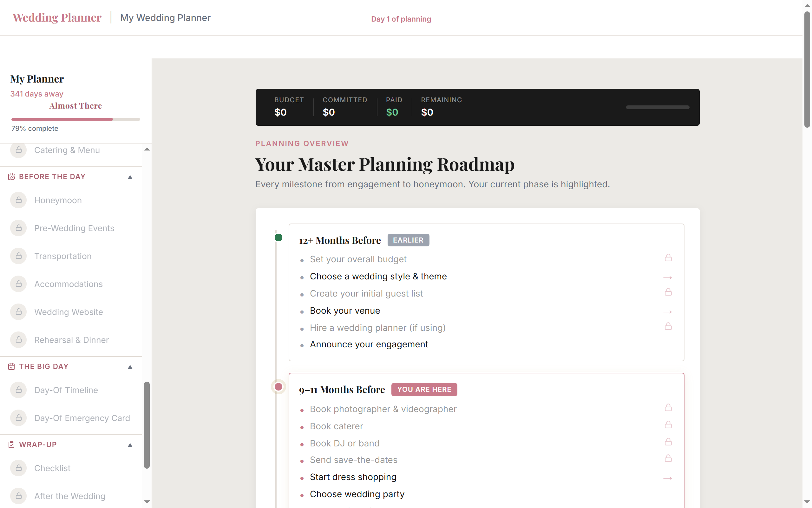Screen dimensions: 812x508
Task: Open Catering & Menu in sidebar
Action: click(x=71, y=150)
